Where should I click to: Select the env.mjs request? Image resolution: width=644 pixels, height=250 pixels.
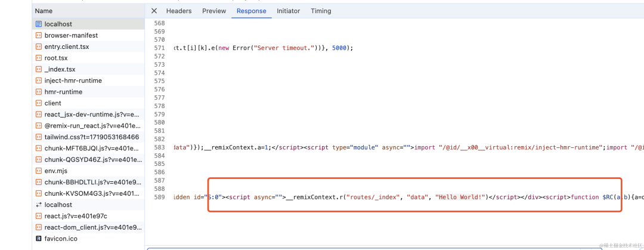tap(88, 171)
